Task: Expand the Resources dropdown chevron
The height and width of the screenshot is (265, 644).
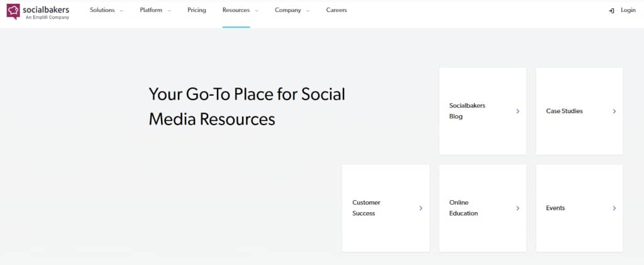Action: [x=257, y=11]
